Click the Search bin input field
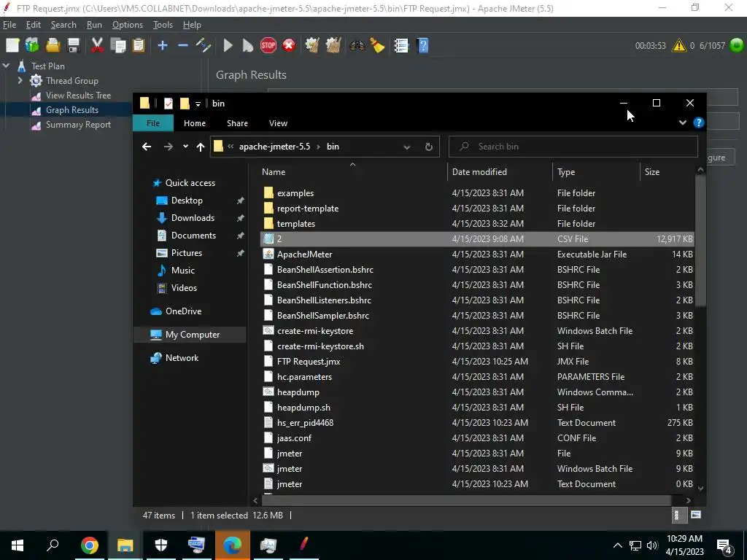 coord(573,147)
